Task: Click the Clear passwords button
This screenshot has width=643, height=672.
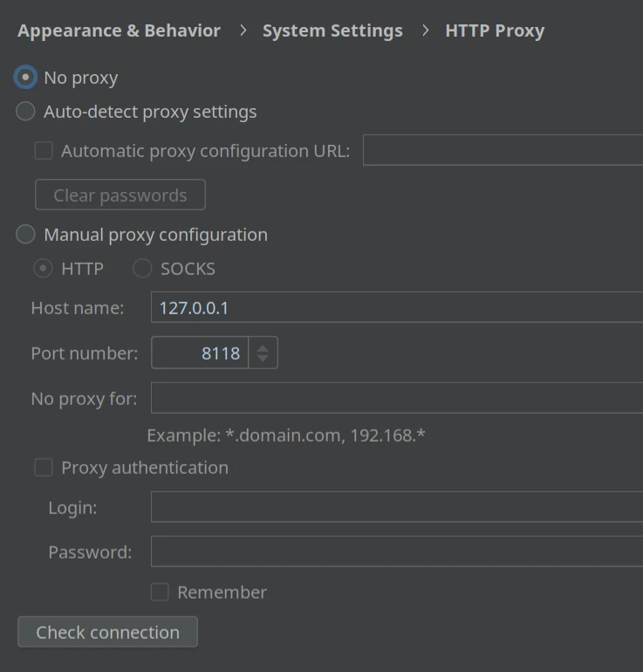Action: [120, 195]
